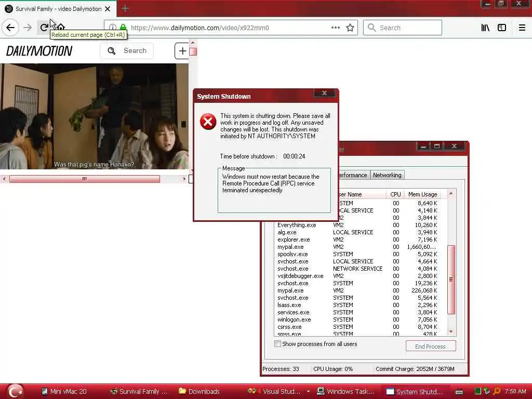Expand the Visual Studio taskbar group arrow
The width and height of the screenshot is (532, 399).
308,392
